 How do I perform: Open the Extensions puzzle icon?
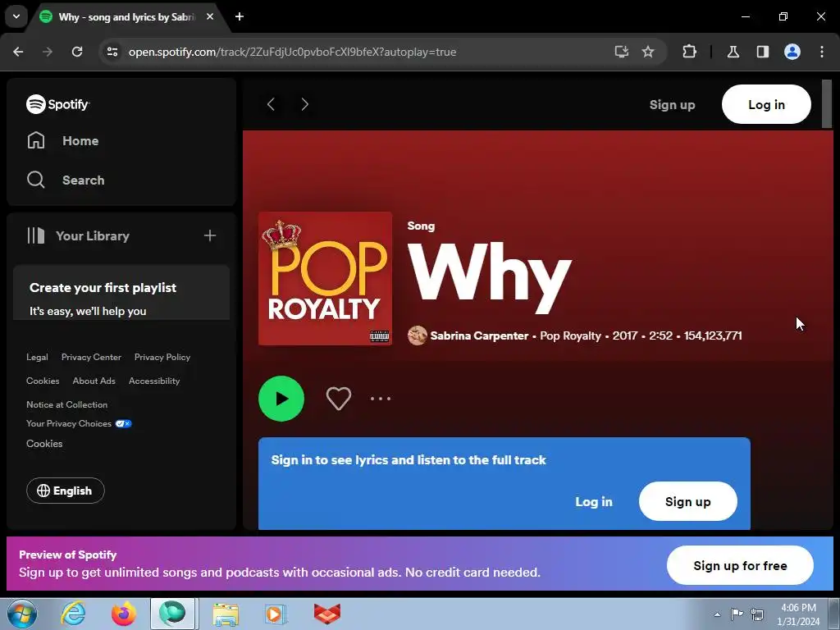click(689, 52)
